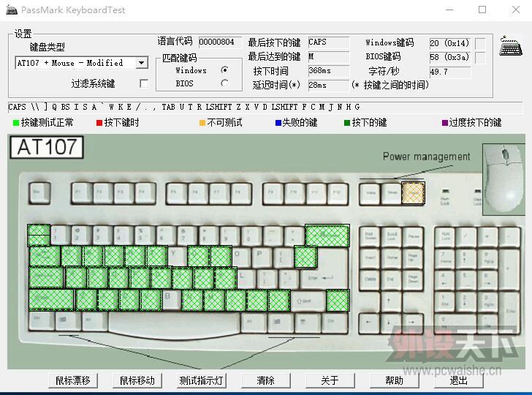Click the Esc key on keyboard image
Viewport: 532px width, 395px height.
pyautogui.click(x=39, y=193)
